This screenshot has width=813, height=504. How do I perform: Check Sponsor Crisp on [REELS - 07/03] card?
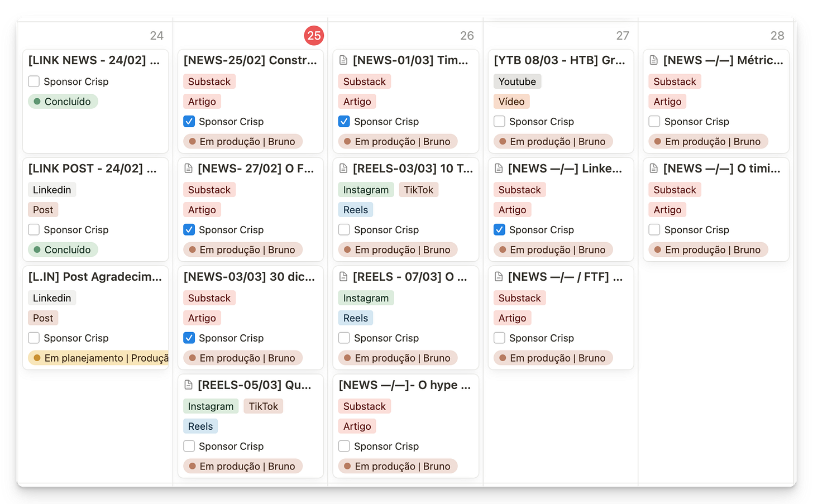(344, 338)
